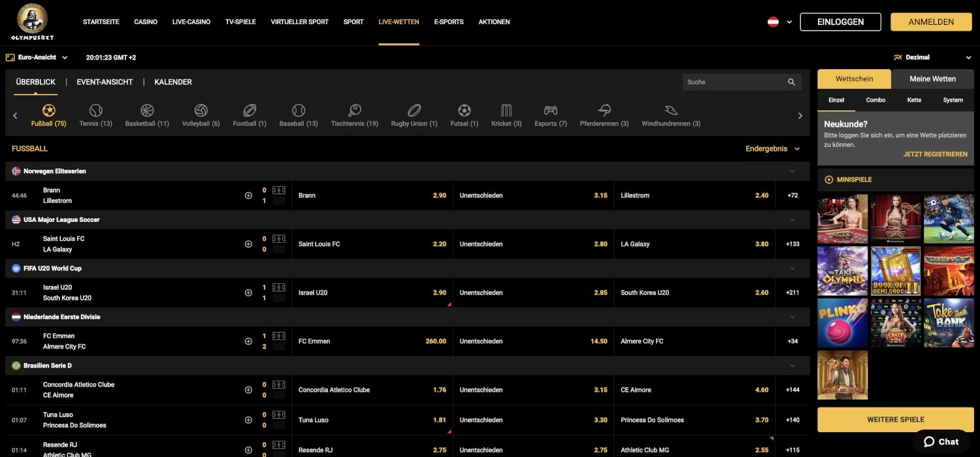Open the Take the Bank game thumbnail
980x457 pixels.
tap(949, 323)
